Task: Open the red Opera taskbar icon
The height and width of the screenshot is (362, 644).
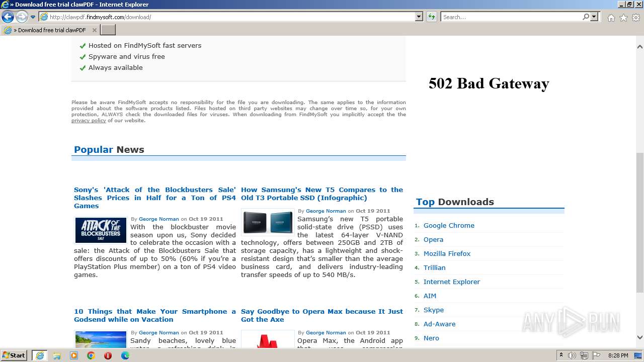Action: tap(108, 355)
